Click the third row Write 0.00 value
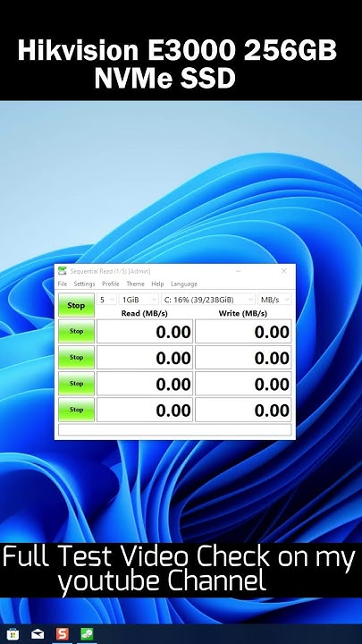This screenshot has height=644, width=362. [243, 383]
